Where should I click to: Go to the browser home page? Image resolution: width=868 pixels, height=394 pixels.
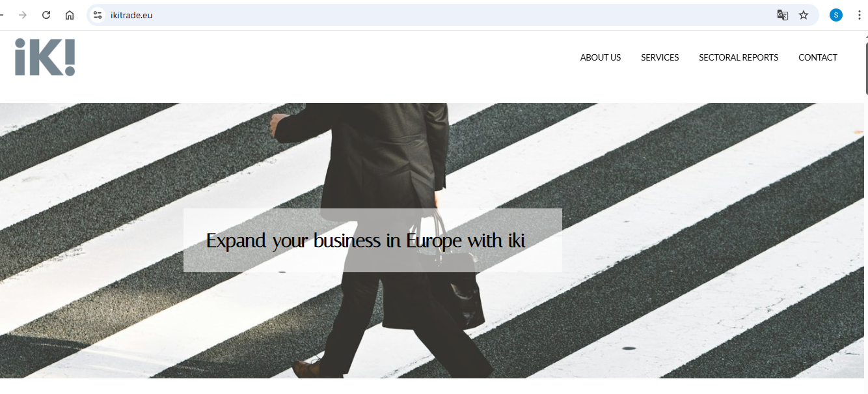point(70,15)
